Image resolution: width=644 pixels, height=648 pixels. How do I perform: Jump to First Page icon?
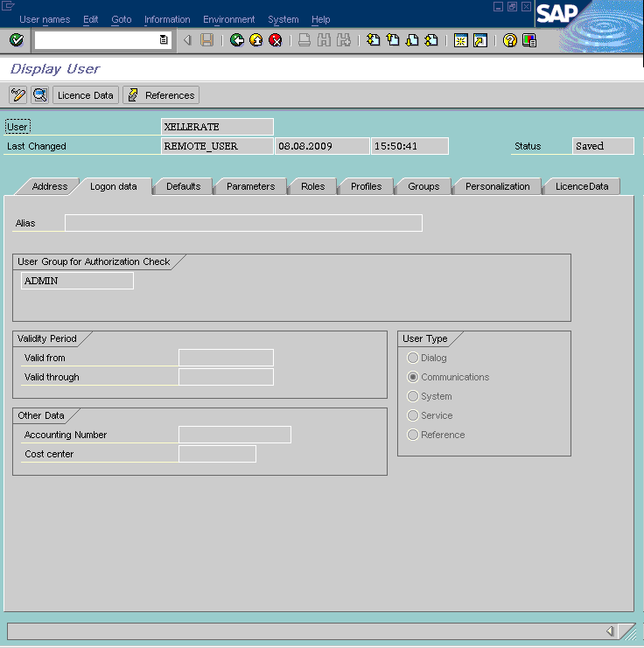373,40
